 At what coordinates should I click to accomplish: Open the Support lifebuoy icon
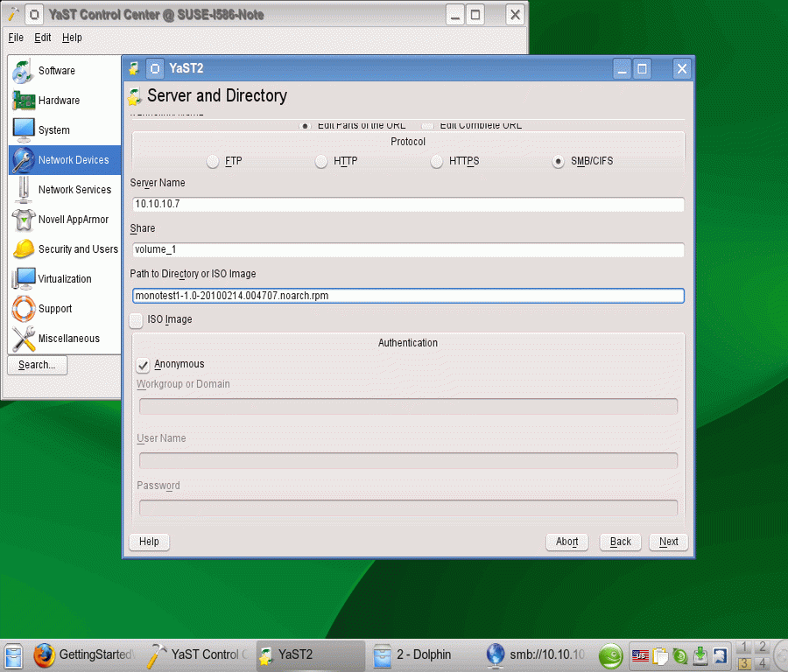point(23,308)
